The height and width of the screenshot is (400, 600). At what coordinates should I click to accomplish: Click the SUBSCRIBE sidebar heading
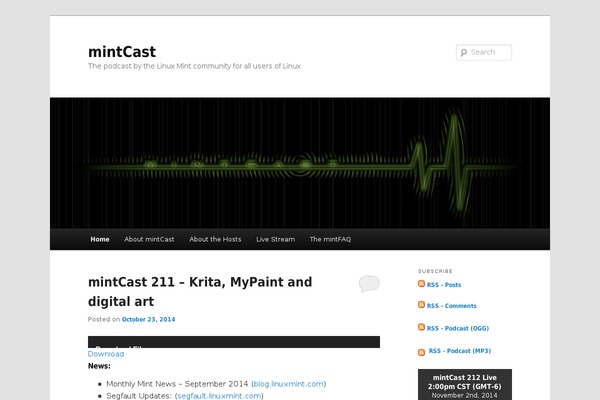click(x=435, y=271)
